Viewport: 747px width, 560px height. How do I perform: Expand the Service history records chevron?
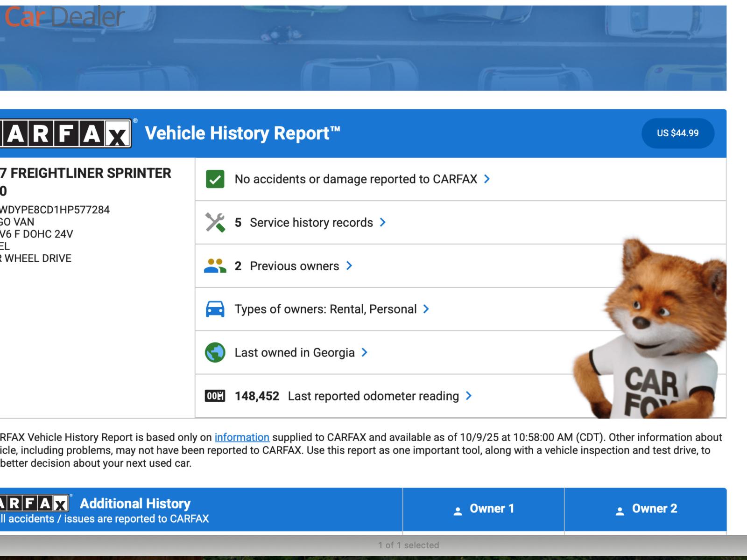383,223
